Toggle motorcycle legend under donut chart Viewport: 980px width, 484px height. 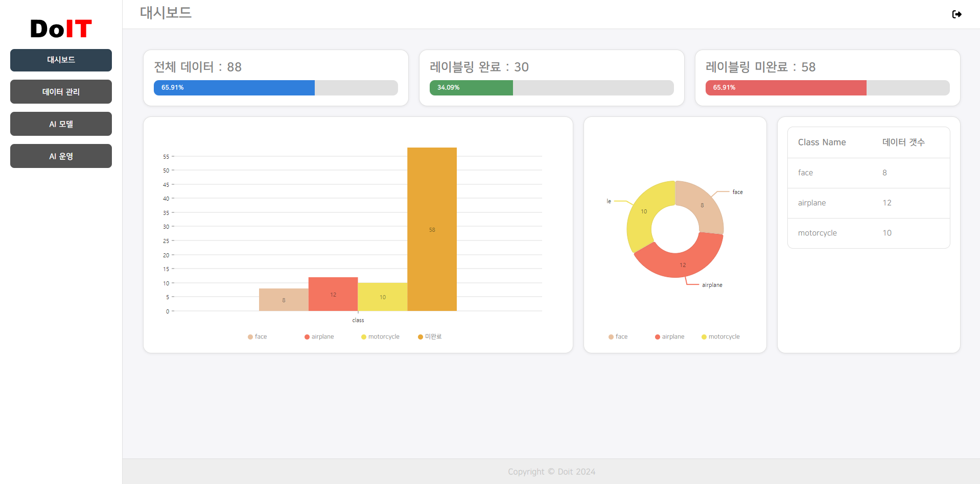coord(720,336)
